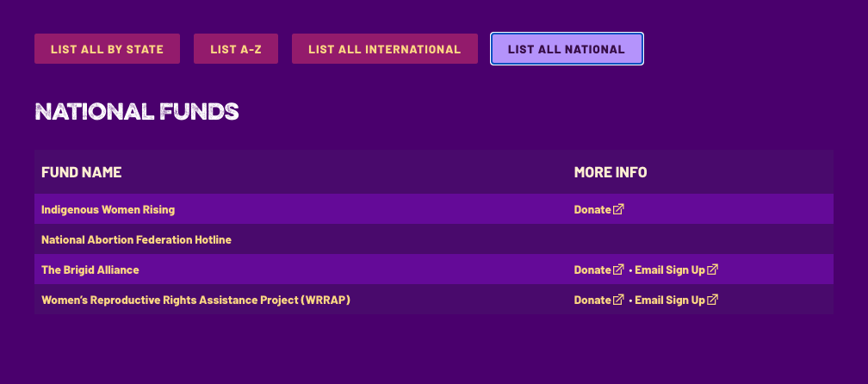Image resolution: width=868 pixels, height=384 pixels.
Task: Click the More Info column header
Action: (x=611, y=172)
